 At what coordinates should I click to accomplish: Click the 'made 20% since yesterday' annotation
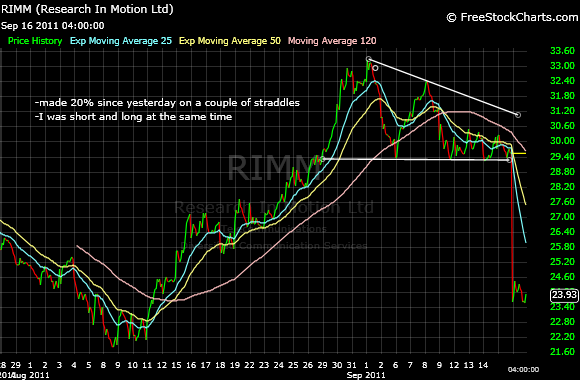pyautogui.click(x=167, y=102)
